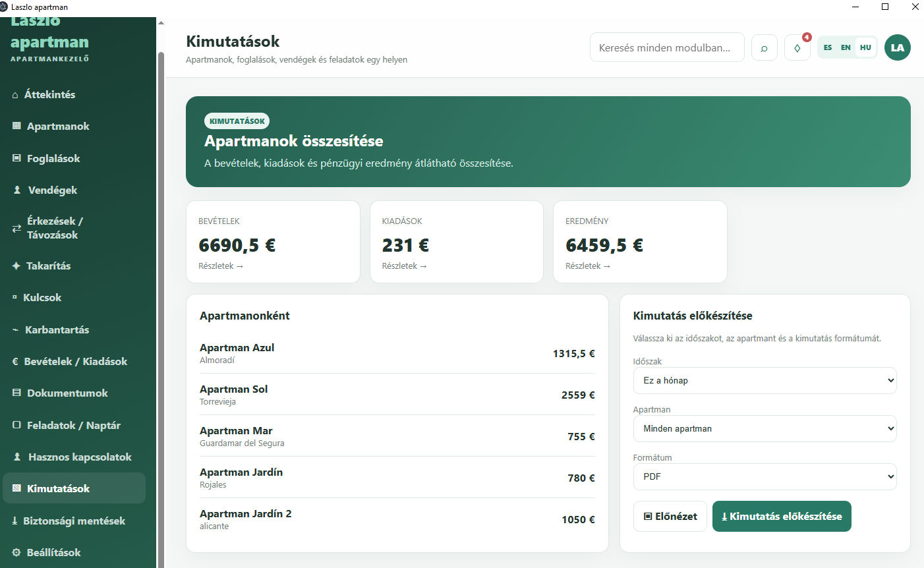Go to Karbantartás in the sidebar
924x568 pixels.
click(x=74, y=329)
